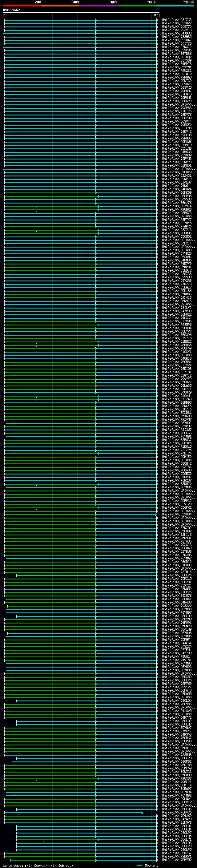Select the UniRef100_Q2TBW8 label
Image resolution: width=197 pixels, height=868 pixels.
177,551
